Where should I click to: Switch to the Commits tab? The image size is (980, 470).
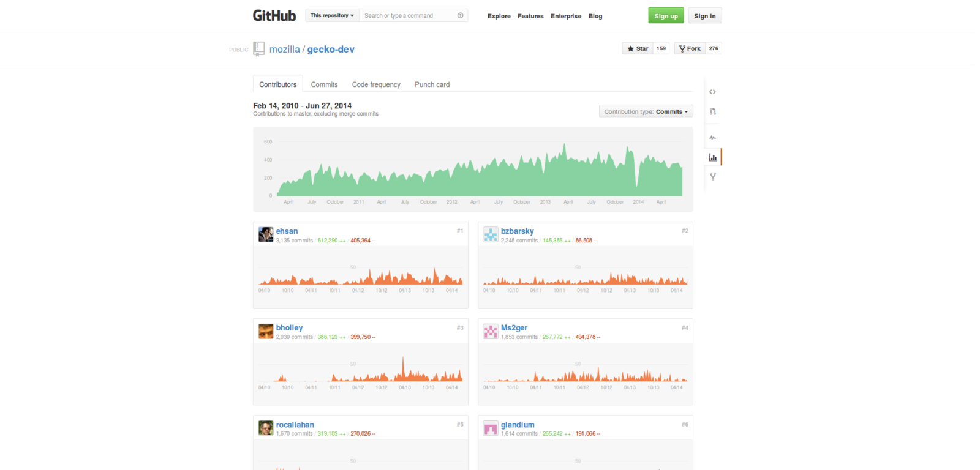click(x=324, y=84)
